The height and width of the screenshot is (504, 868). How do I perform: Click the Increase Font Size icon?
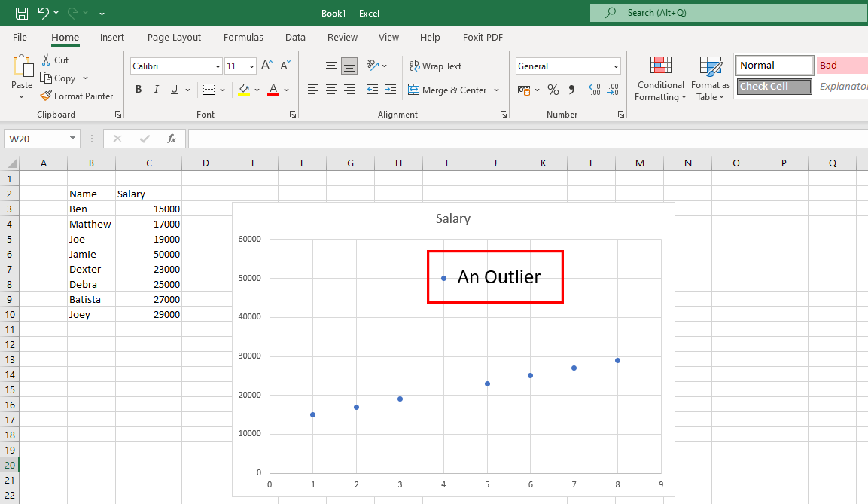click(x=267, y=66)
